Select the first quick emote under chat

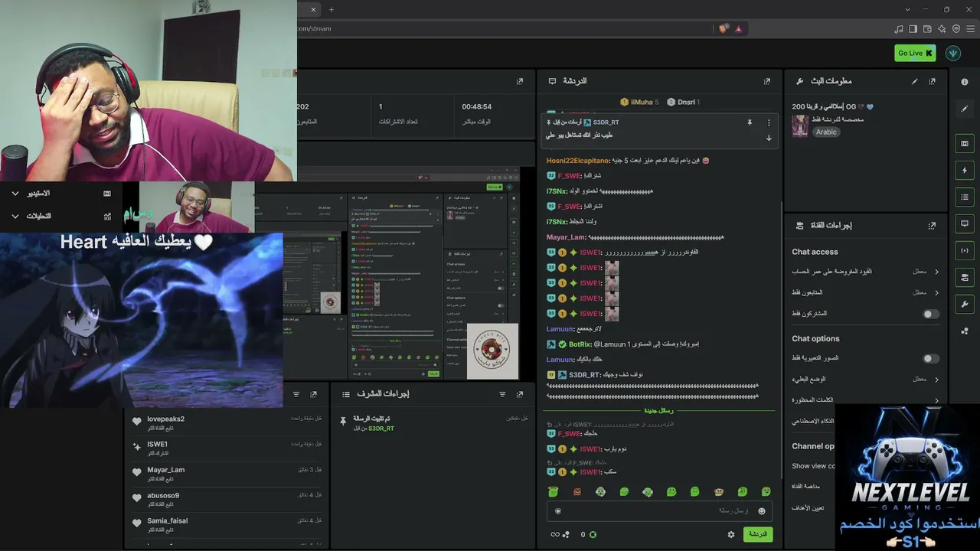pos(554,491)
